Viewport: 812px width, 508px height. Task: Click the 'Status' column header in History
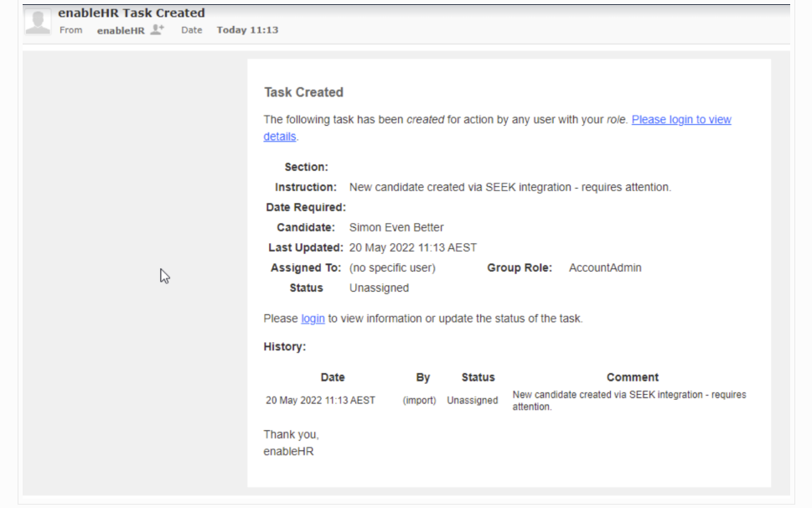point(478,377)
